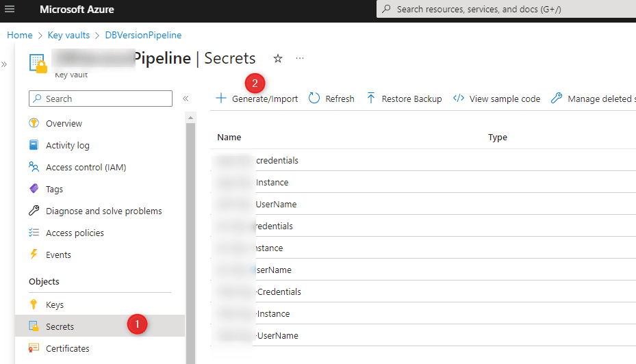
Task: Open Access control (IAM) page
Action: point(86,167)
